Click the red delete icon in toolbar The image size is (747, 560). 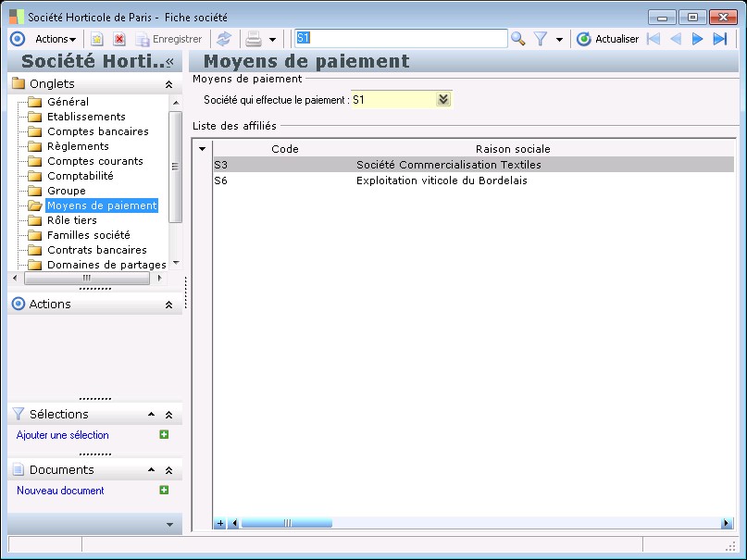(119, 39)
